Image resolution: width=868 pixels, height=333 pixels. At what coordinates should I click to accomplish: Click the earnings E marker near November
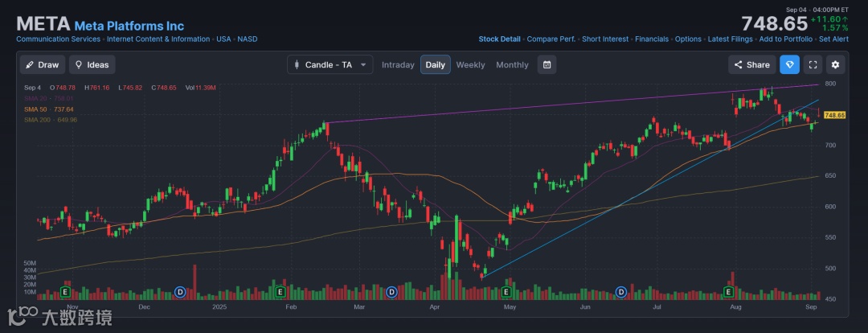(65, 291)
